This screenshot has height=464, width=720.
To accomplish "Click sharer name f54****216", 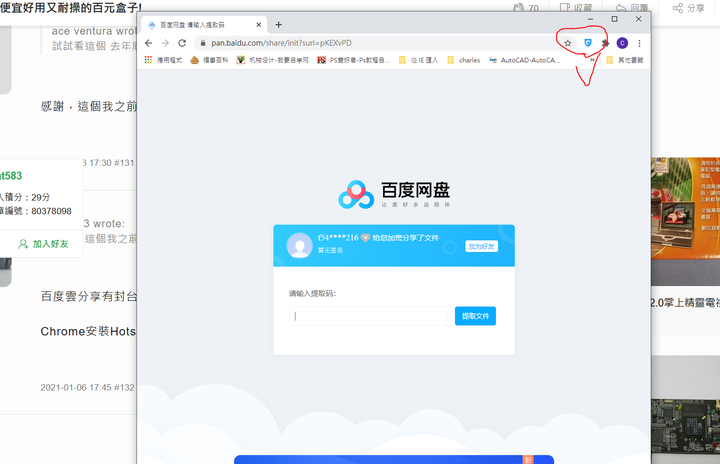I will (x=338, y=238).
